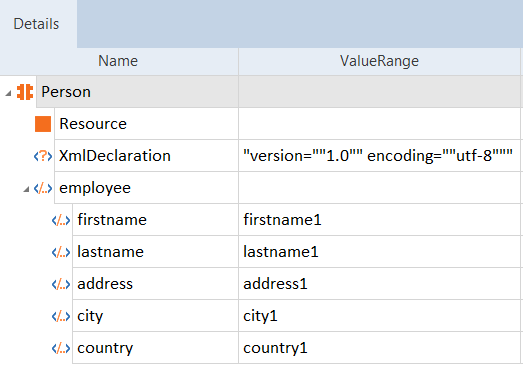The image size is (523, 365).
Task: Click the XmlDeclaration version encoding value cell
Action: (x=379, y=156)
